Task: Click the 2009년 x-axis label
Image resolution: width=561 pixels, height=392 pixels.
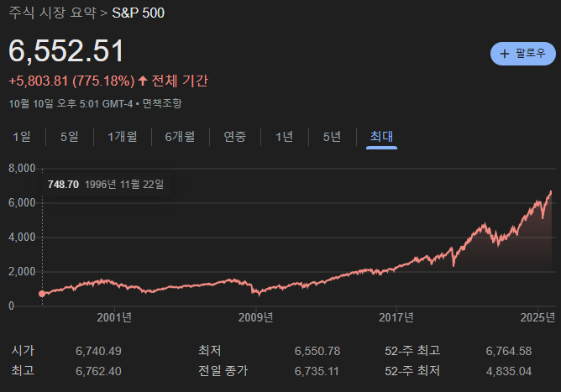Action: [x=255, y=316]
